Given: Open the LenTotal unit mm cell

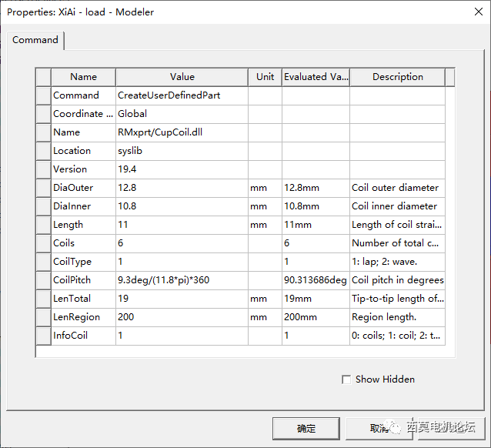Looking at the screenshot, I should 265,299.
